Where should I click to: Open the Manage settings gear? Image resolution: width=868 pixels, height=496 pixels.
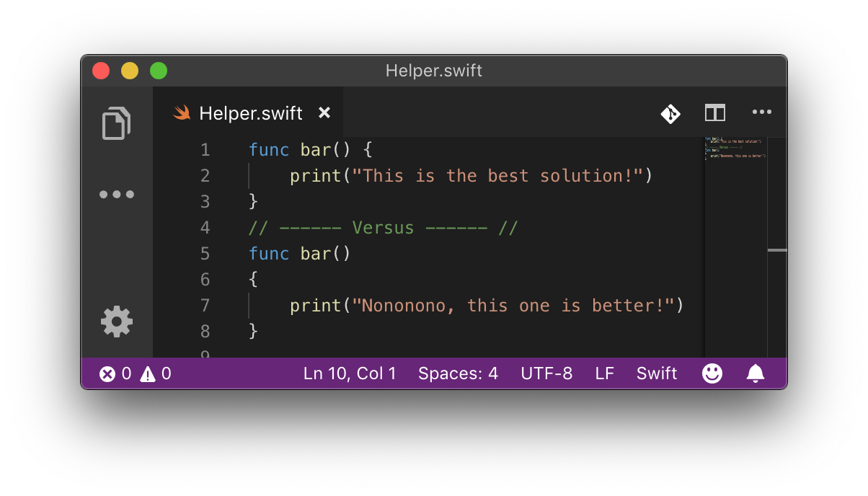click(x=117, y=322)
